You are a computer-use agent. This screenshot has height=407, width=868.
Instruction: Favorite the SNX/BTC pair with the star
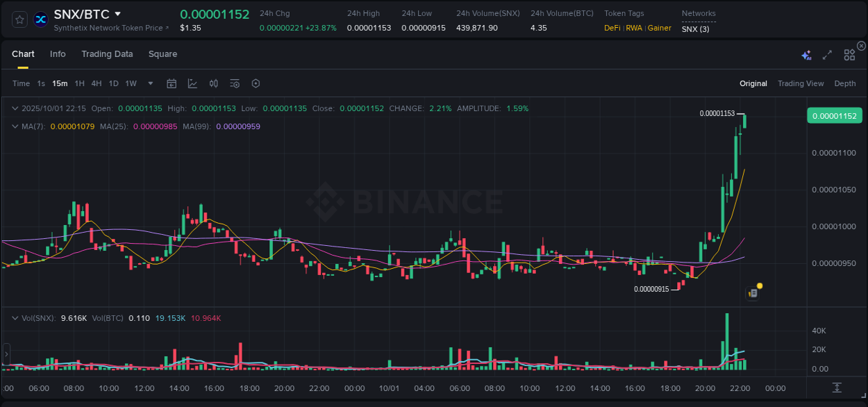pos(19,19)
